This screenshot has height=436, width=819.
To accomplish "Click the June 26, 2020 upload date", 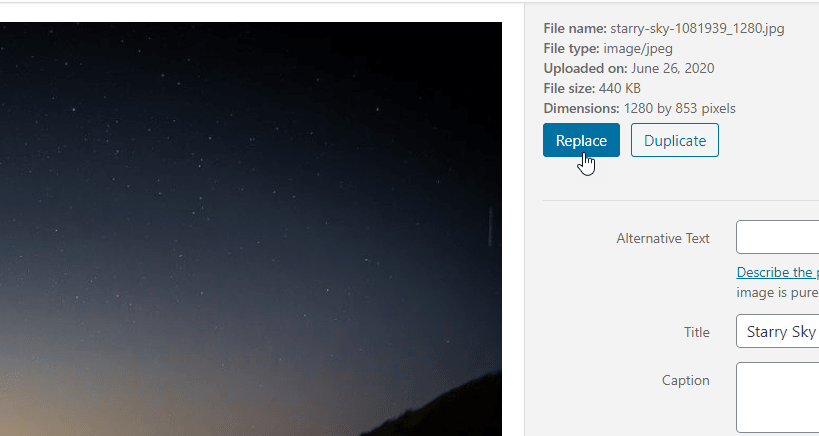I will click(x=672, y=68).
